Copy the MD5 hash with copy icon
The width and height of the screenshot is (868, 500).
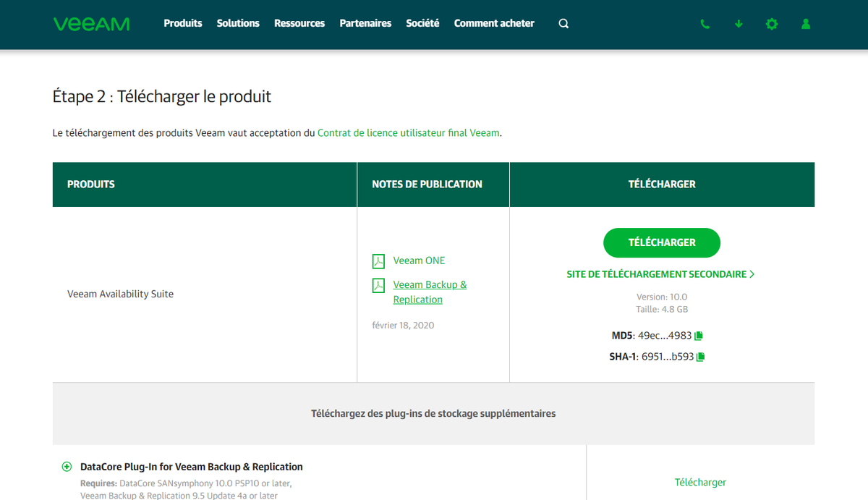tap(699, 336)
